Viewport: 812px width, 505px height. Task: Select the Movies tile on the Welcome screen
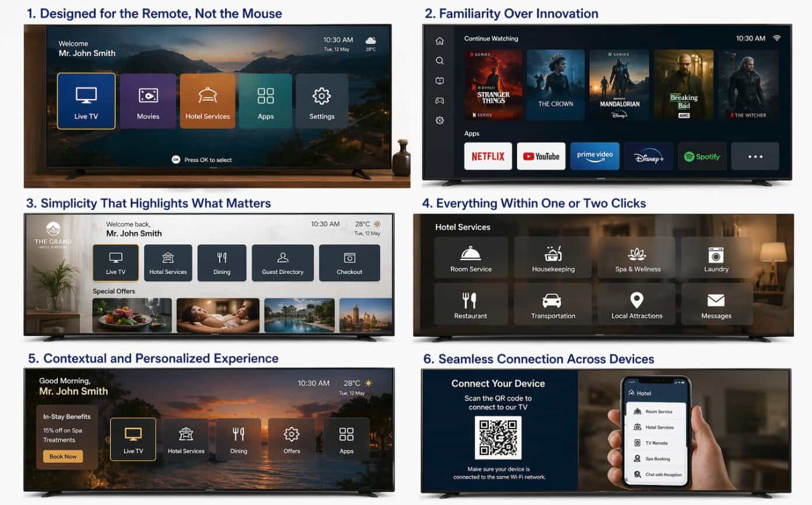pos(148,101)
